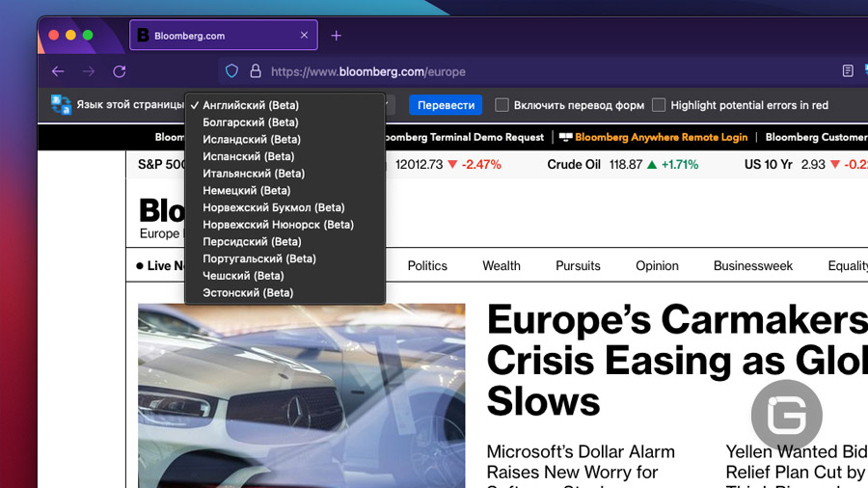
Task: Click the Bloomberg Anywhere terminal icon
Action: click(565, 137)
